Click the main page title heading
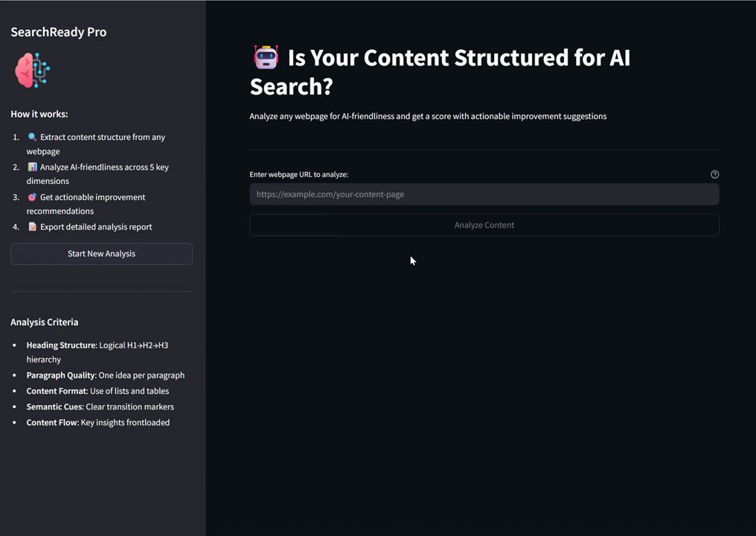The width and height of the screenshot is (756, 536). click(x=440, y=72)
